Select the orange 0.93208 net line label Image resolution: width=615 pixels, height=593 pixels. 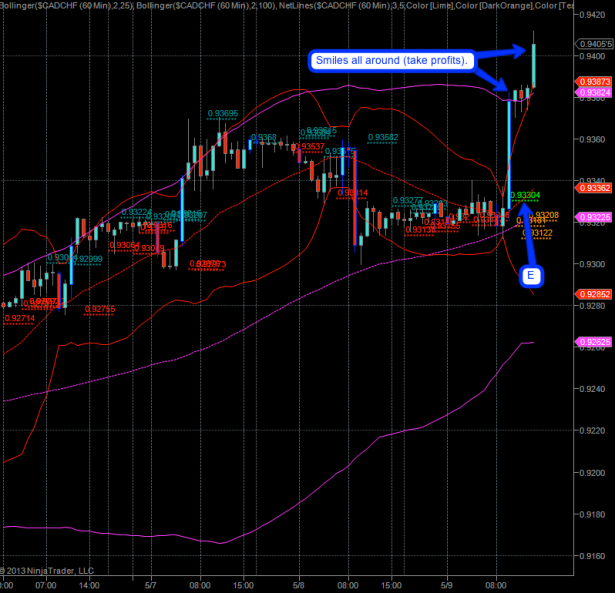tap(546, 215)
